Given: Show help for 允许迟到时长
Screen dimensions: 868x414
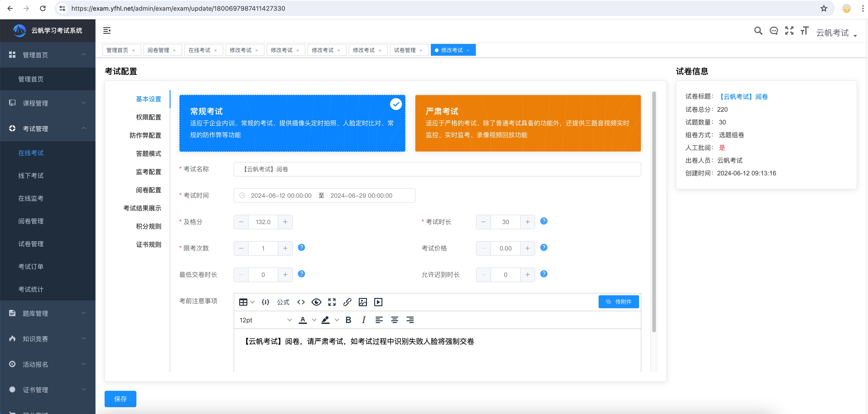Looking at the screenshot, I should coord(544,274).
